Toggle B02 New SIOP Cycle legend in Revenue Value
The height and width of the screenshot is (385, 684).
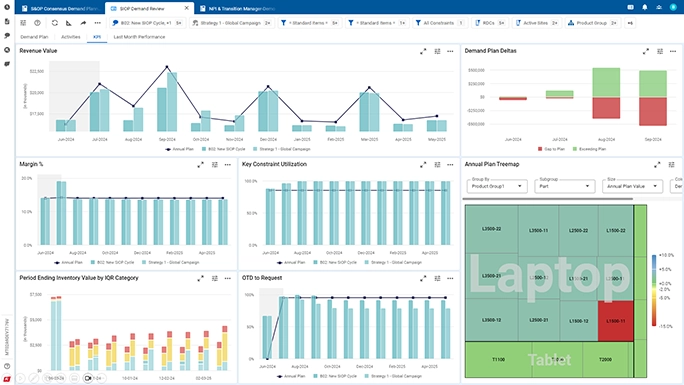pos(223,149)
